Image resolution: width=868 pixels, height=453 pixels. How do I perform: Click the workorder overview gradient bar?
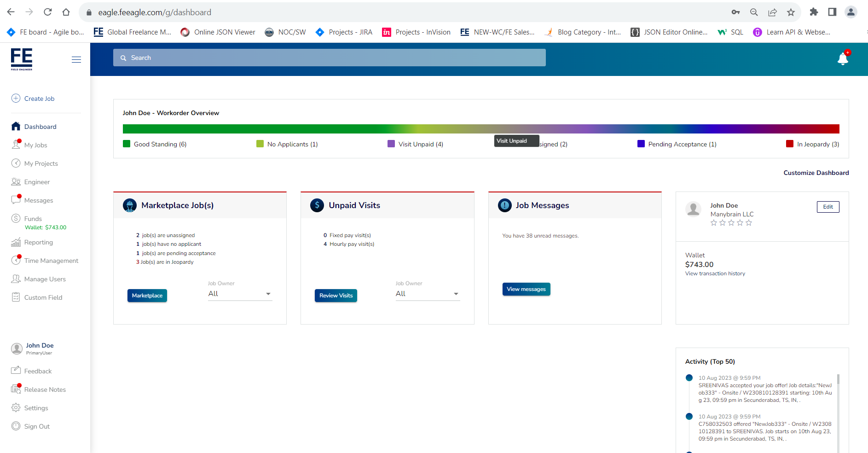(481, 129)
